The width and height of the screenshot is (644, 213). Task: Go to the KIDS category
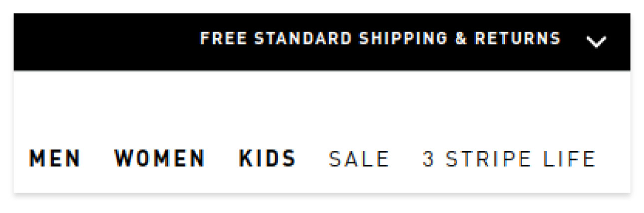(x=268, y=158)
